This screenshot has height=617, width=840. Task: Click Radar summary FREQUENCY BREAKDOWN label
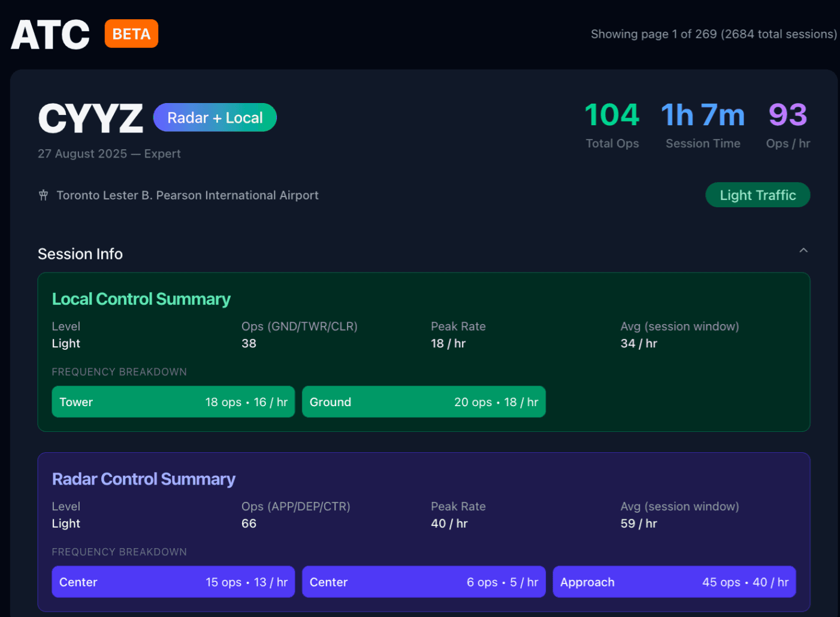(x=119, y=552)
